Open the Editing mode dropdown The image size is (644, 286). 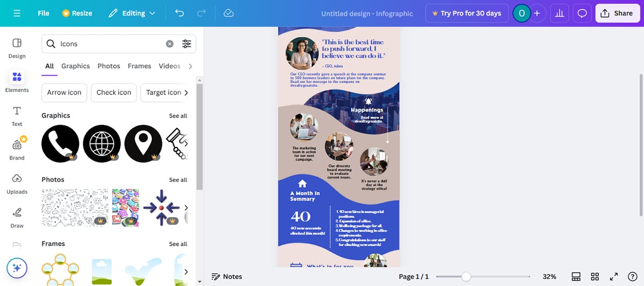(x=132, y=13)
